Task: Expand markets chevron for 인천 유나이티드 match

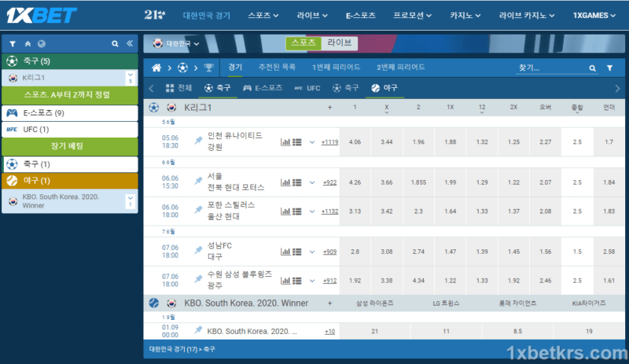Action: [312, 142]
